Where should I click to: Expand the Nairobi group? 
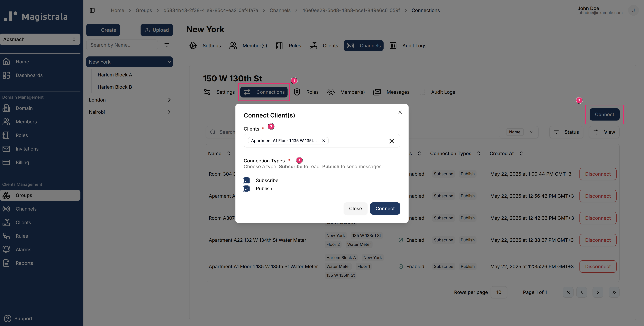point(170,112)
